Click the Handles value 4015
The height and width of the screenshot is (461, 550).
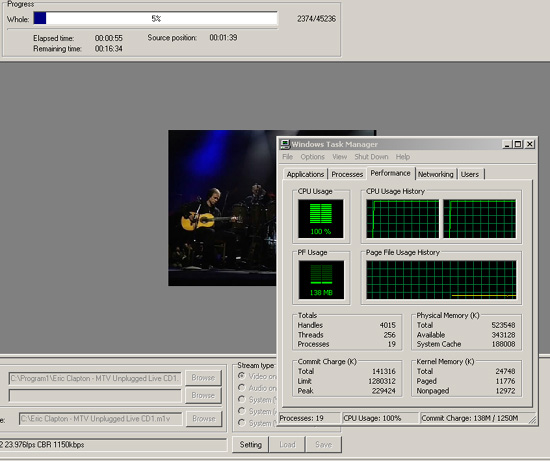(x=387, y=325)
